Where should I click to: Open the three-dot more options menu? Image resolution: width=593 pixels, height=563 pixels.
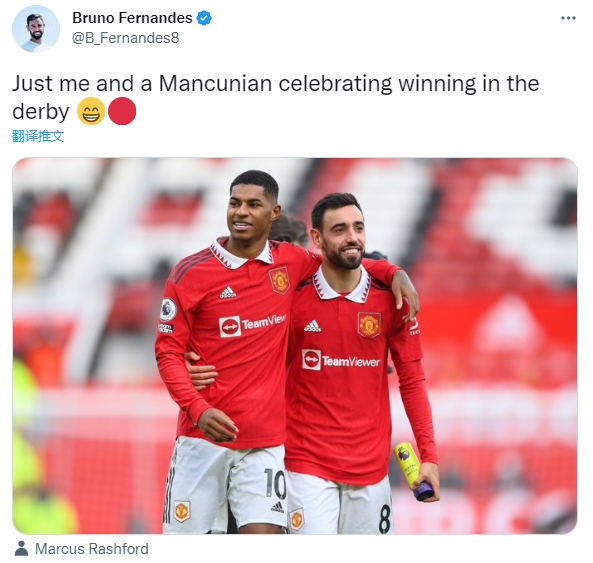[568, 18]
